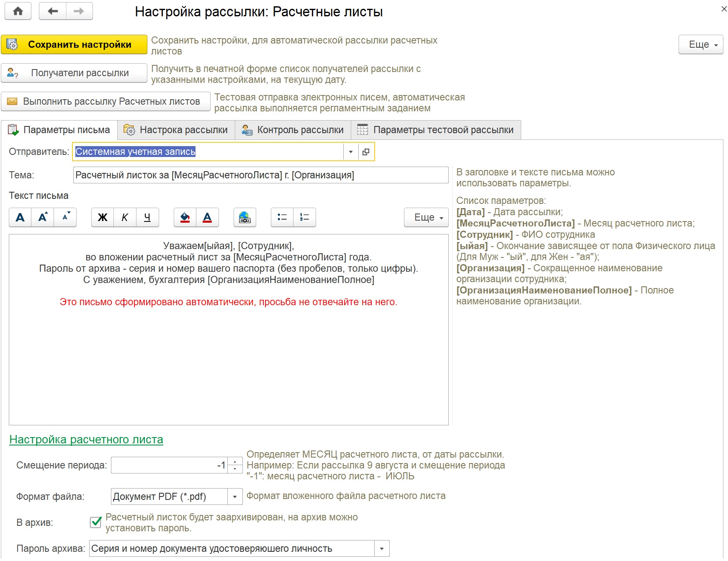728x561 pixels.
Task: Toggle bold Ж formatting
Action: 103,217
